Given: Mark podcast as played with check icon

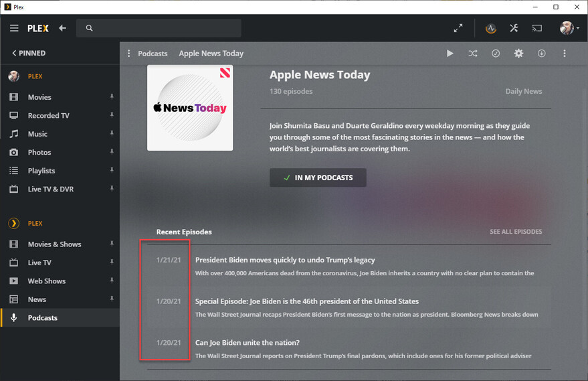Looking at the screenshot, I should click(x=496, y=54).
